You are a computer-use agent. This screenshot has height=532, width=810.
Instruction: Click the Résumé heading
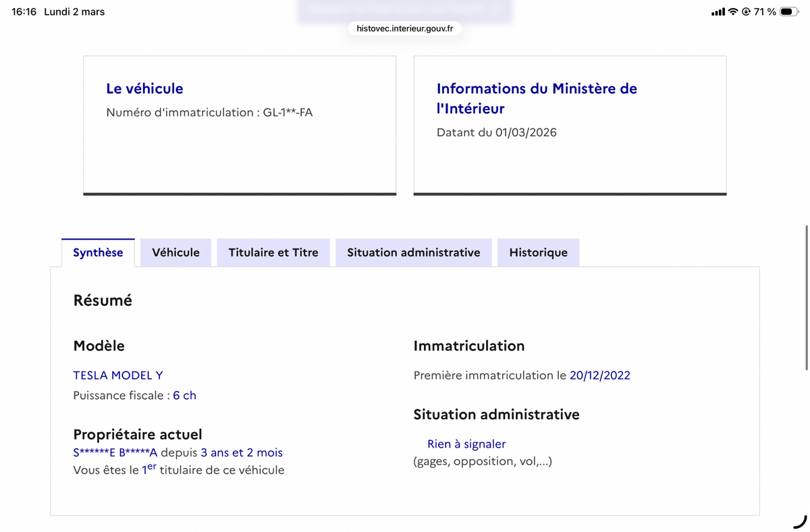(103, 300)
